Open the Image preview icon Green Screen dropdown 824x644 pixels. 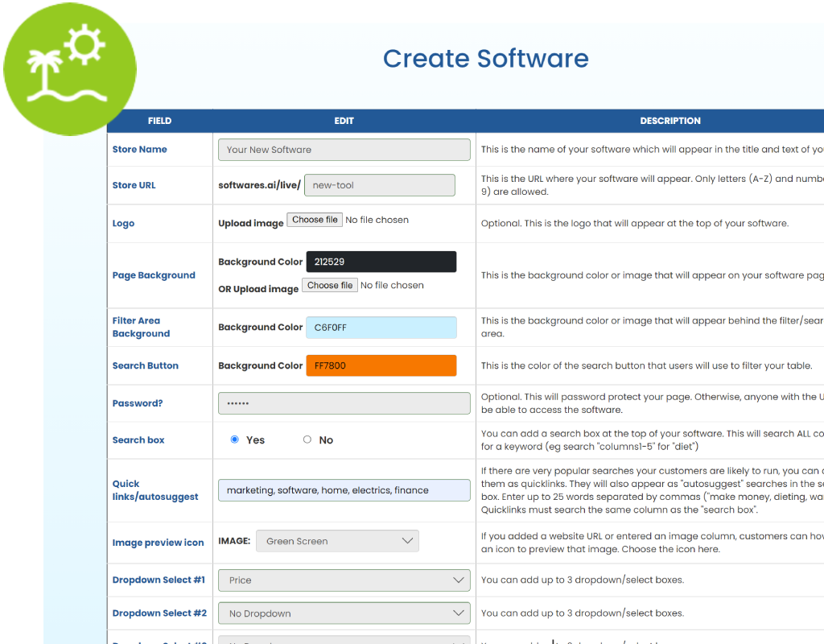(337, 541)
